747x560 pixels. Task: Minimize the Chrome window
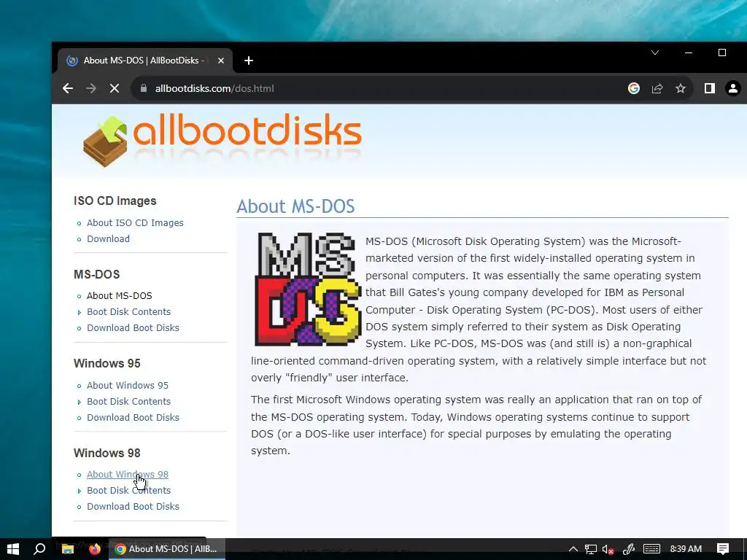pyautogui.click(x=689, y=52)
